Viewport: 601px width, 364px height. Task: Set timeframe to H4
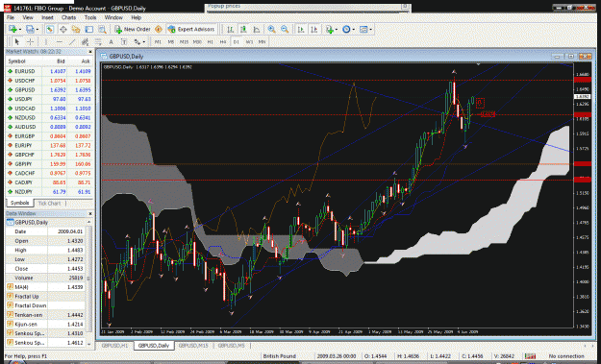click(x=223, y=41)
